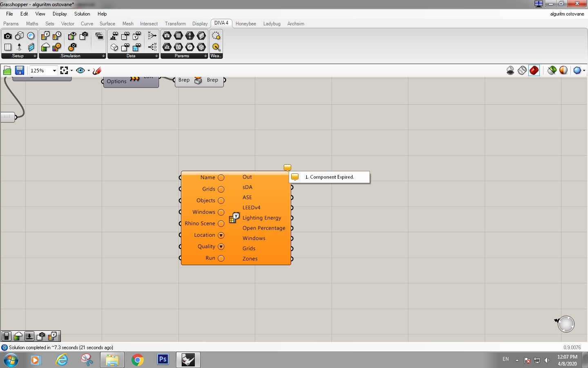Click the canvas navigation compass widget
This screenshot has width=588, height=368.
[566, 324]
